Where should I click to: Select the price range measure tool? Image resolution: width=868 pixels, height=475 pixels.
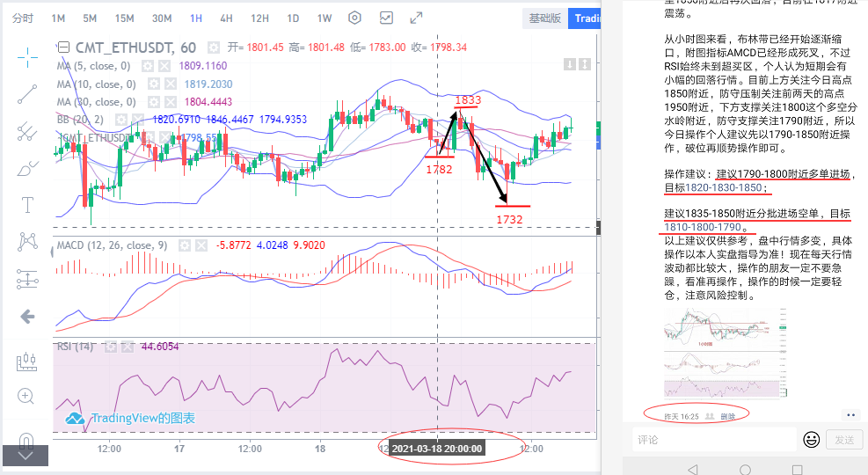(x=27, y=279)
